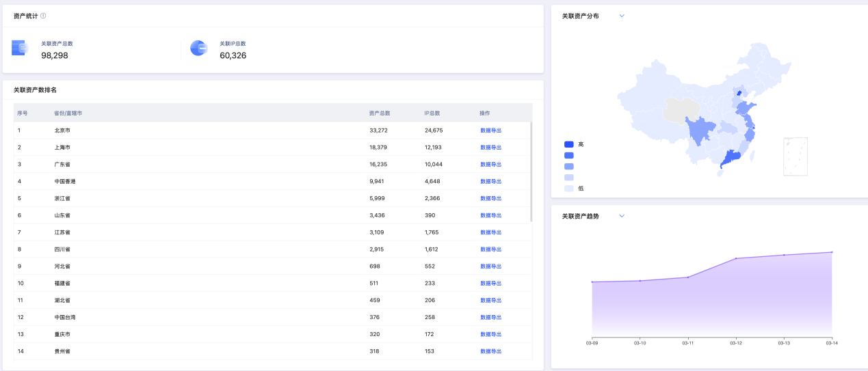The width and height of the screenshot is (868, 371).
Task: Click the South China Sea inset map
Action: pos(795,156)
